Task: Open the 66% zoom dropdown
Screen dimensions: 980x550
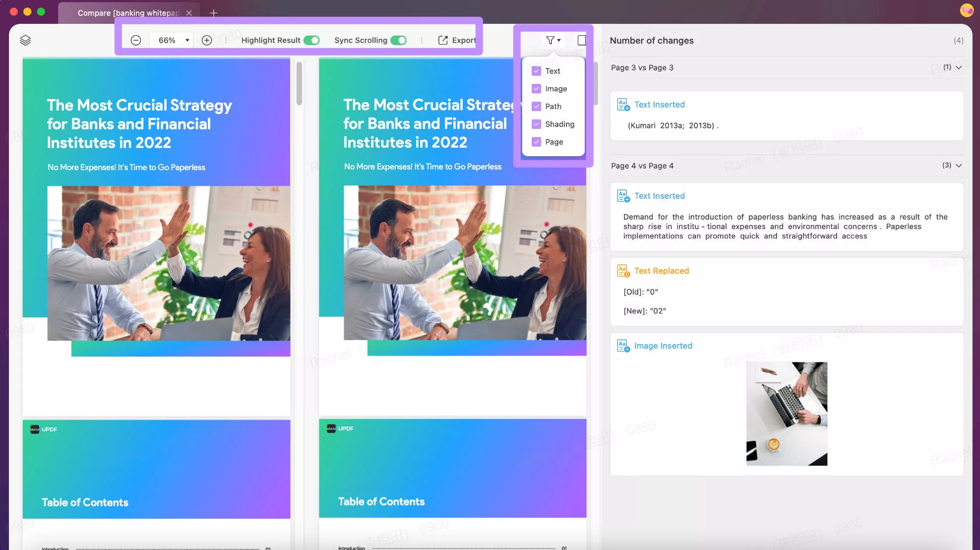Action: [187, 40]
